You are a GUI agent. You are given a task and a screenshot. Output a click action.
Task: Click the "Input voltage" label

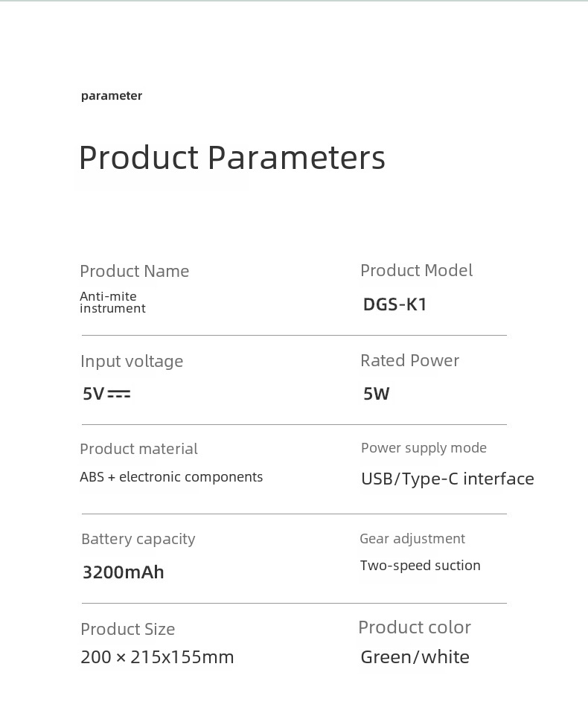pyautogui.click(x=132, y=362)
